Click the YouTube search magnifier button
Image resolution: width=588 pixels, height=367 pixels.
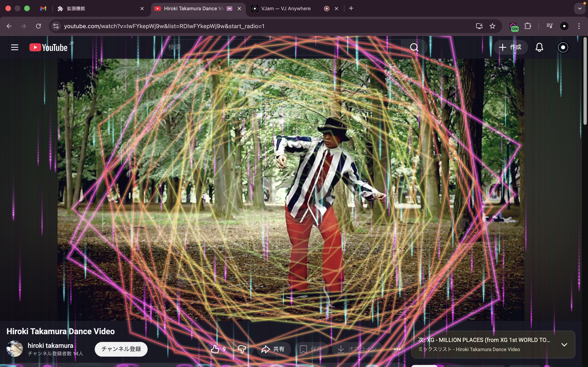(414, 47)
